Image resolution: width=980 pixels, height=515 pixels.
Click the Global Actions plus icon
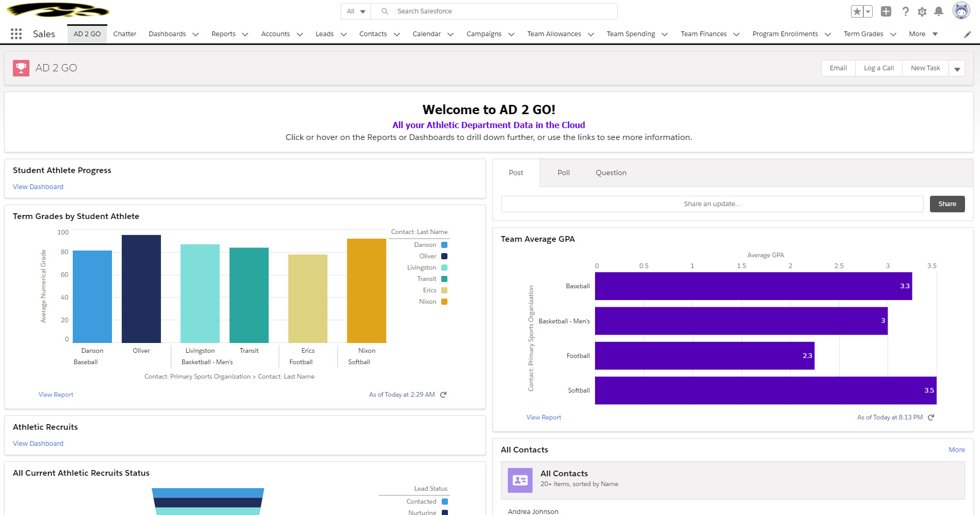[x=886, y=11]
